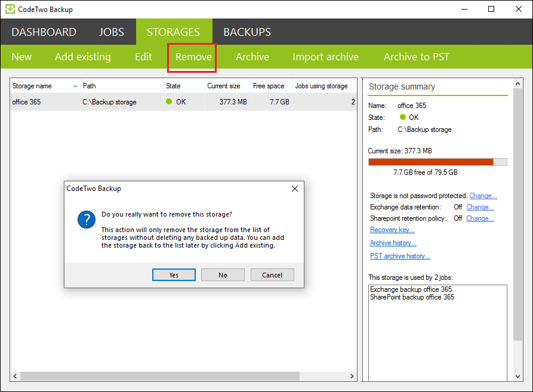
Task: Sort by the Storage name column header
Action: (45, 86)
